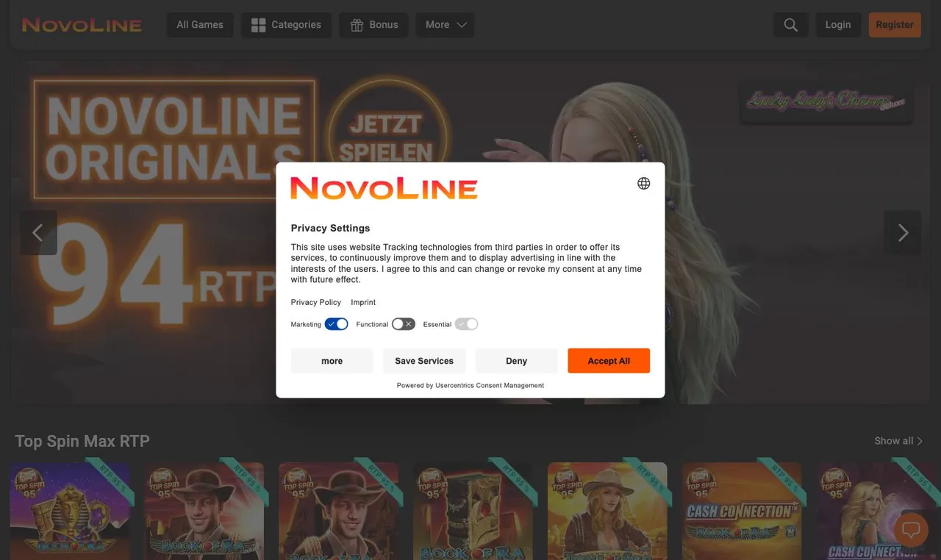Advance to next banner slide arrow
This screenshot has height=560, width=941.
point(903,233)
